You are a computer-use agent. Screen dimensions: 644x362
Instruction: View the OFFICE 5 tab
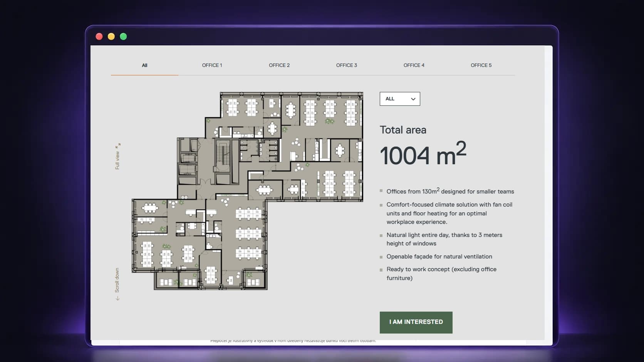pyautogui.click(x=481, y=65)
